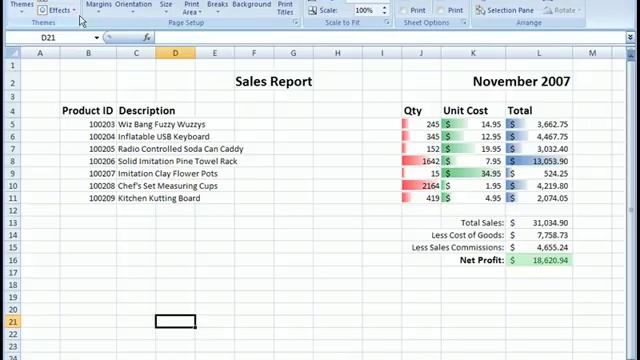Open the Selection Pane
Viewport: 640px width, 360px height.
point(504,10)
